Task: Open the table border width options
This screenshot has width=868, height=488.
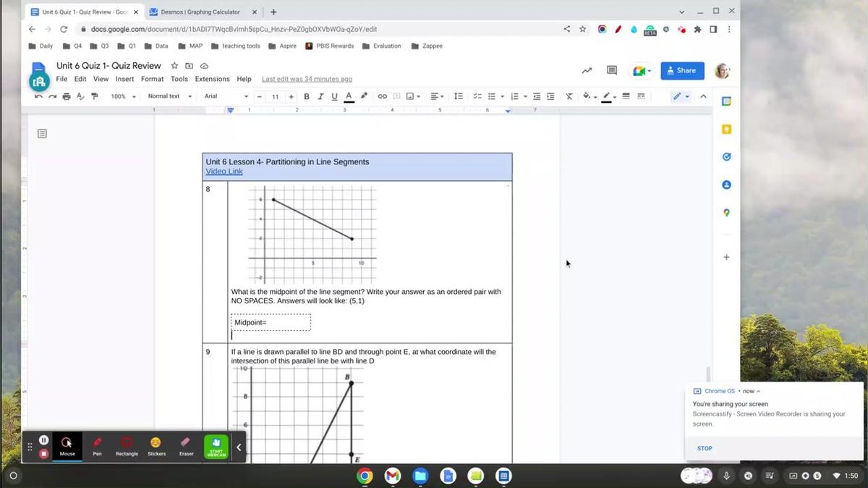Action: (626, 96)
